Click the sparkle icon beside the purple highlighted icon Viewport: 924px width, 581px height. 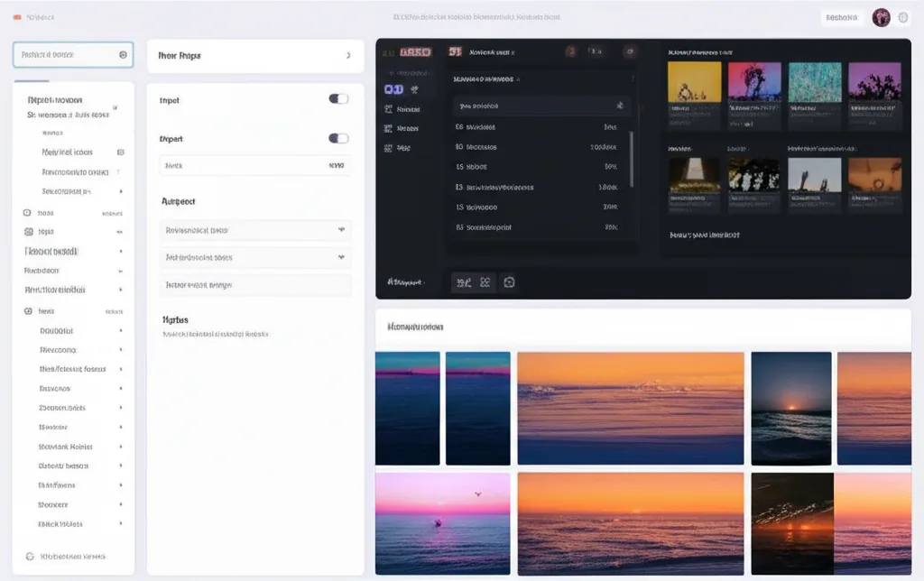click(414, 89)
